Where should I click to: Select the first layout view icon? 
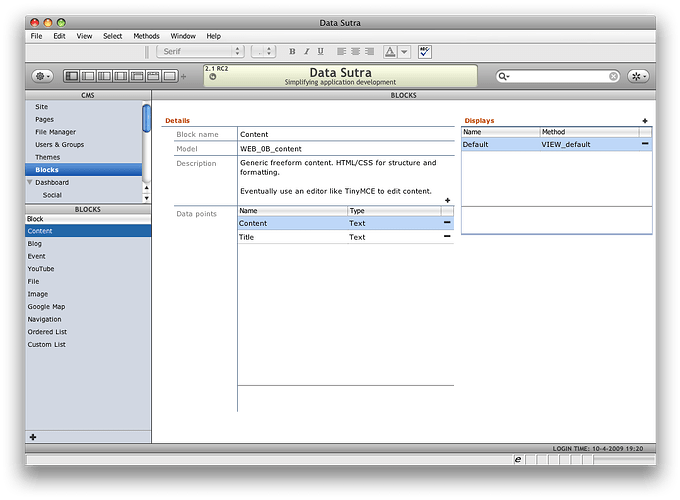72,76
